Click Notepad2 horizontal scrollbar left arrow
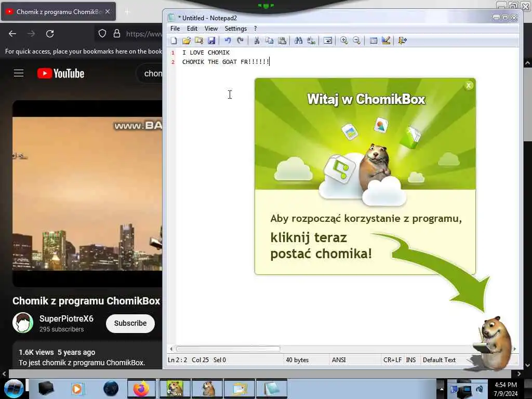 point(171,349)
